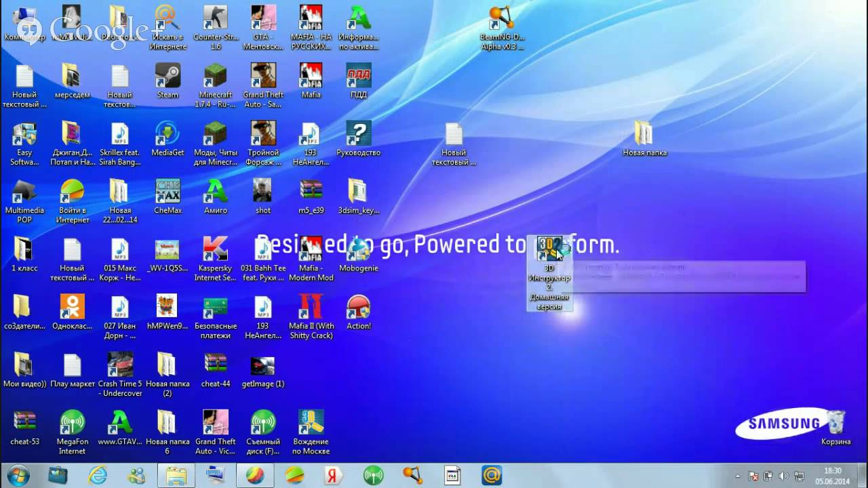Select the GTA - Ментовск... shortcut

[263, 28]
